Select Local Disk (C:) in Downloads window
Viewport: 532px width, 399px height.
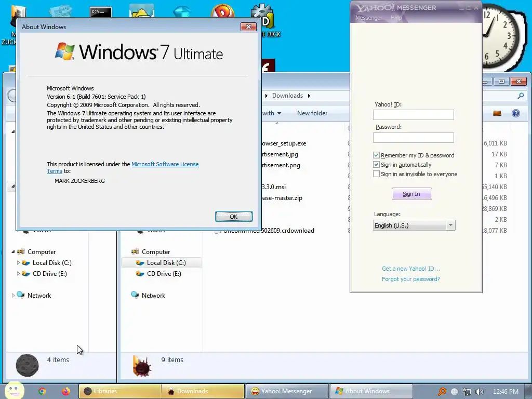click(166, 262)
